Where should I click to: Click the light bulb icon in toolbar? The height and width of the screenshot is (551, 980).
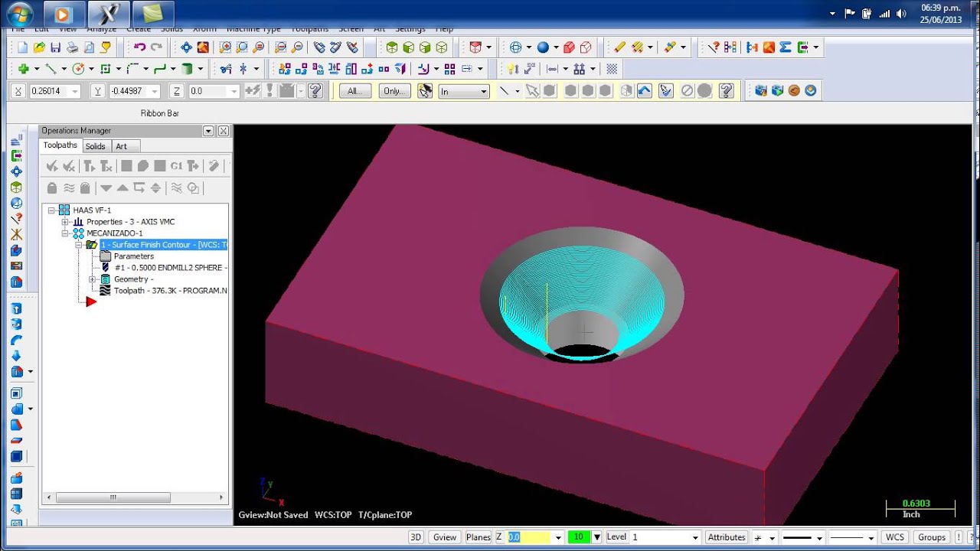[513, 69]
